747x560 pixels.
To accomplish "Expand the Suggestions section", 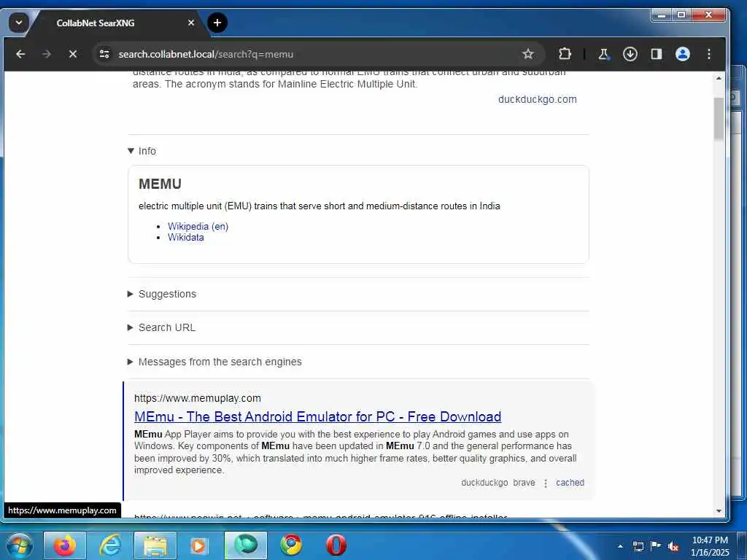I will click(x=162, y=295).
